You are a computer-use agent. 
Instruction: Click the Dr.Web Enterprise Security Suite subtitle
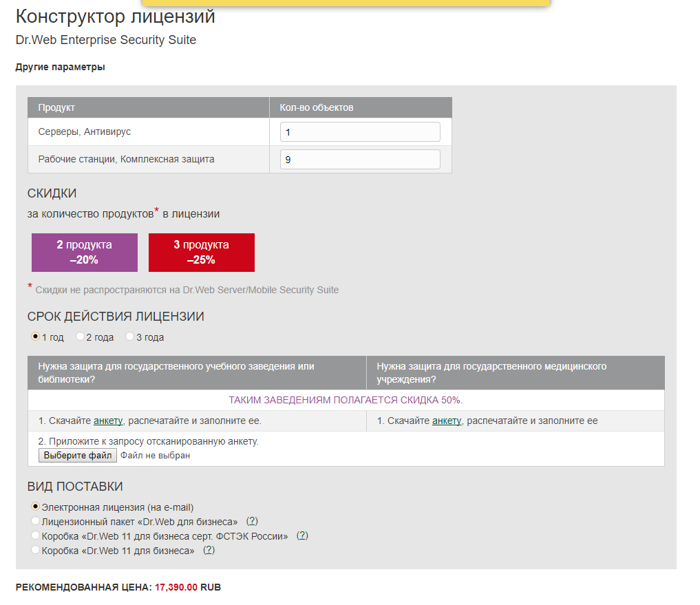pyautogui.click(x=106, y=40)
